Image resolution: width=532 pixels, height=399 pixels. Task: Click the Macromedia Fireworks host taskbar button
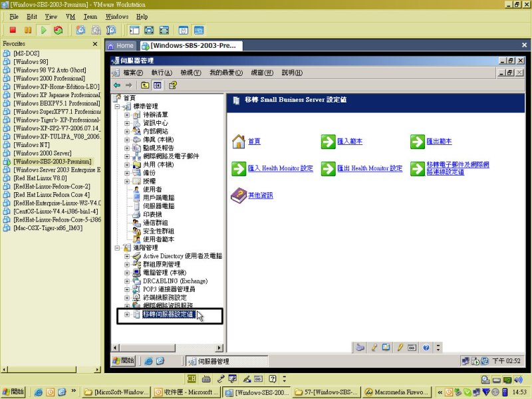398,392
